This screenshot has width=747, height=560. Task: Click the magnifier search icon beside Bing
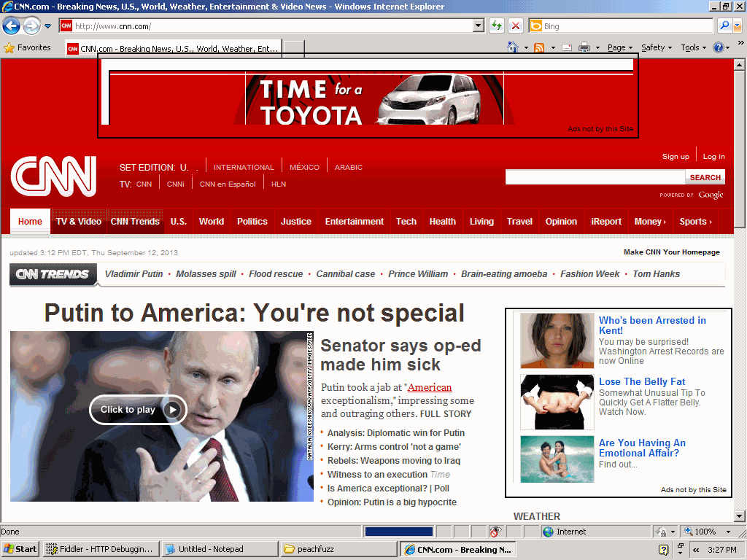tap(724, 26)
